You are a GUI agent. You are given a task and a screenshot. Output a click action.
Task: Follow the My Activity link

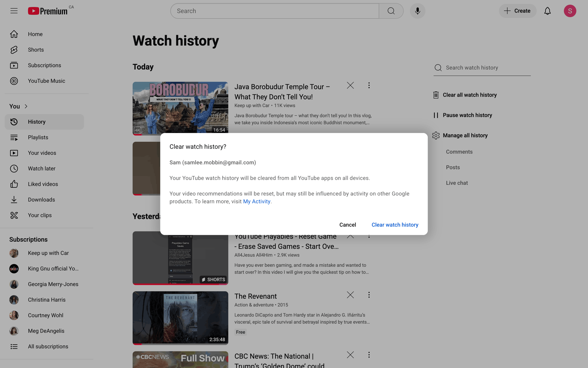pos(257,201)
